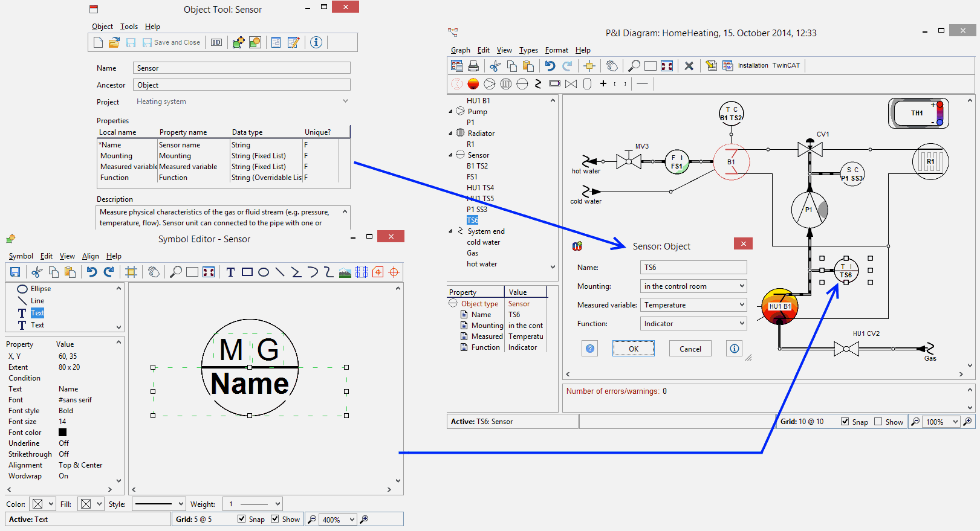Viewport: 980px width, 531px height.
Task: Uncheck Show grid in Symbol Editor status bar
Action: 275,519
